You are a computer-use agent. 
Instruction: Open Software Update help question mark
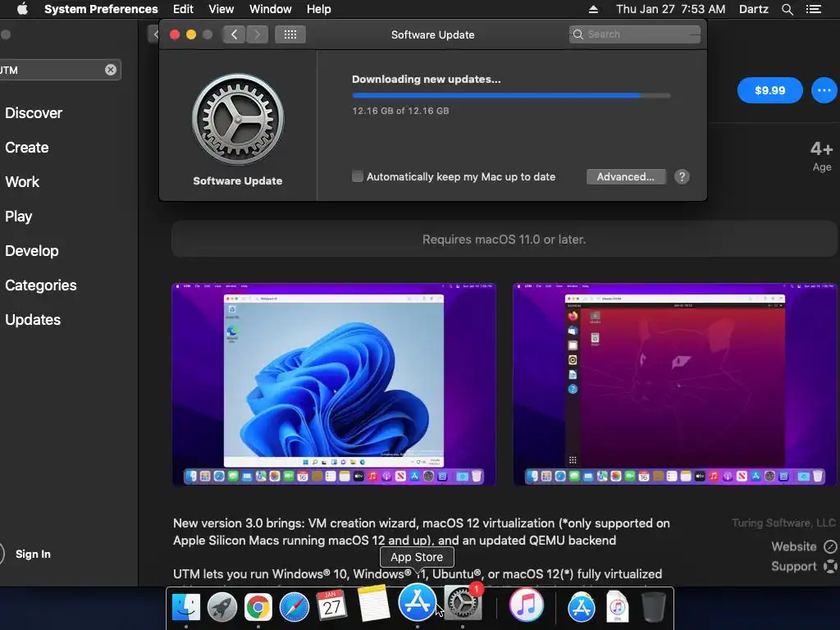click(682, 177)
